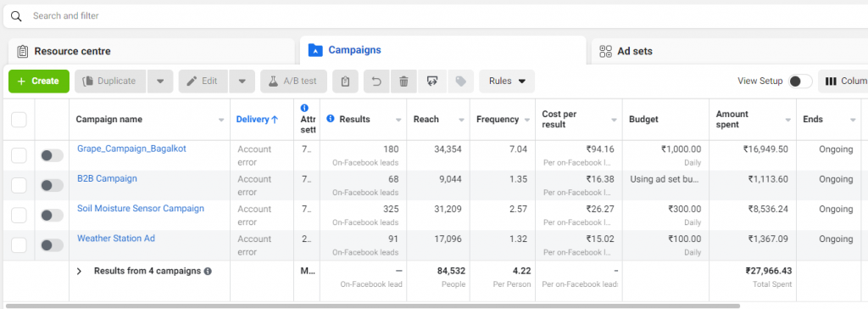Click the export/share arrows toolbar icon
This screenshot has height=309, width=868.
coord(432,81)
